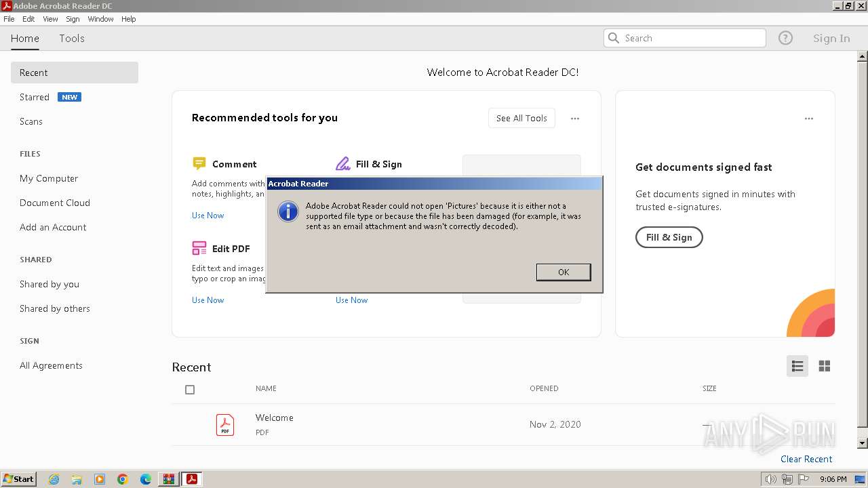Click the Edit PDF icon

[x=199, y=248]
